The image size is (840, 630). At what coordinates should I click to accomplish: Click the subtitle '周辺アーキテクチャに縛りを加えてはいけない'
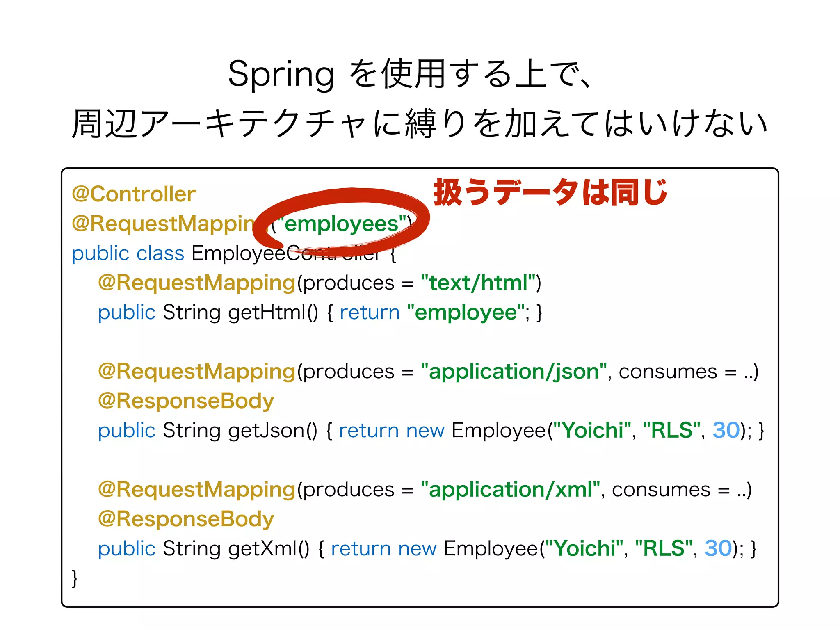point(419,124)
